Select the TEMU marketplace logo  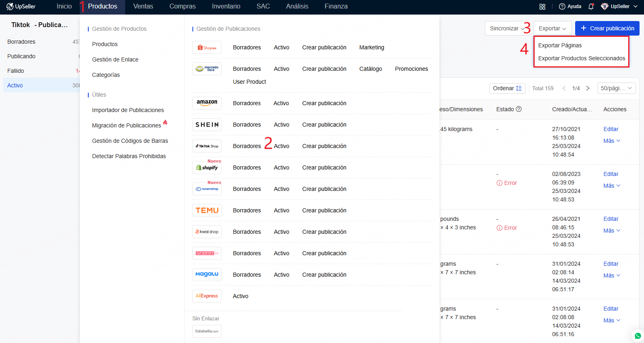click(207, 210)
